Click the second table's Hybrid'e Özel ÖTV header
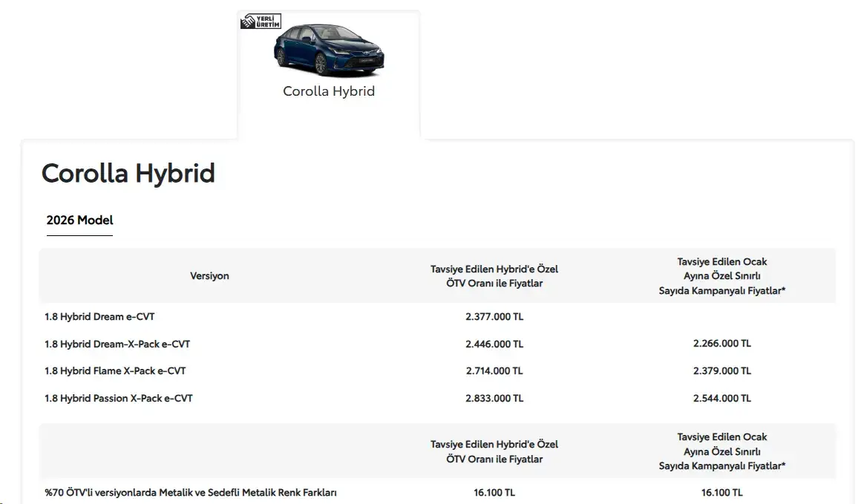This screenshot has width=867, height=504. (x=494, y=451)
